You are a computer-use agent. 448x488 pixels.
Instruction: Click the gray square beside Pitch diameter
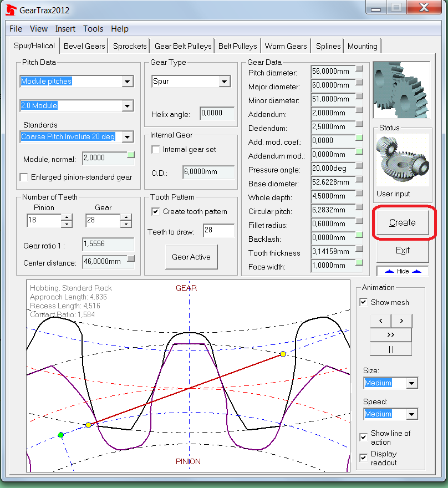[x=359, y=68]
